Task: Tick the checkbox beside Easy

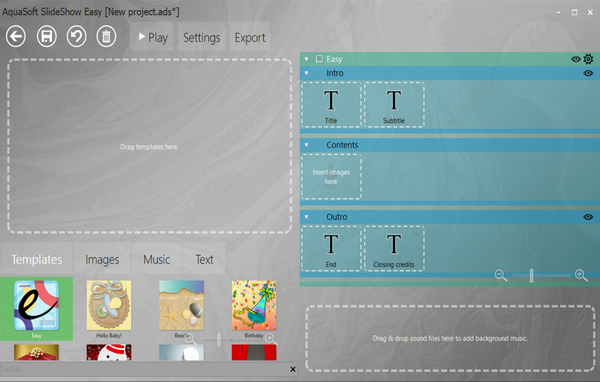Action: point(319,59)
